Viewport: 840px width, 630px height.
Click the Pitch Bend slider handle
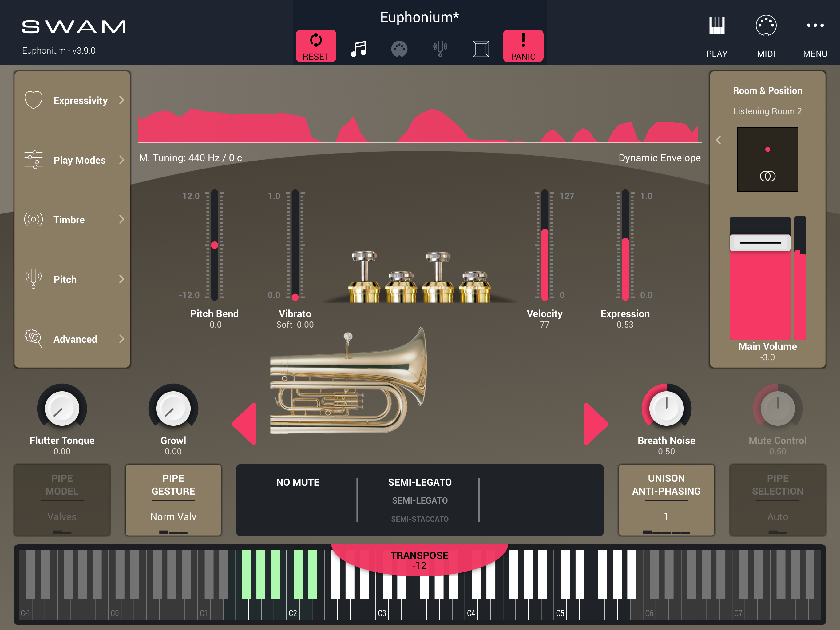[215, 245]
